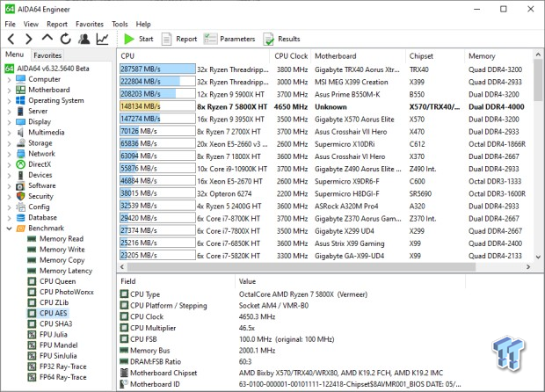Switch to the Menu tab in sidebar
This screenshot has width=545, height=392.
point(15,54)
